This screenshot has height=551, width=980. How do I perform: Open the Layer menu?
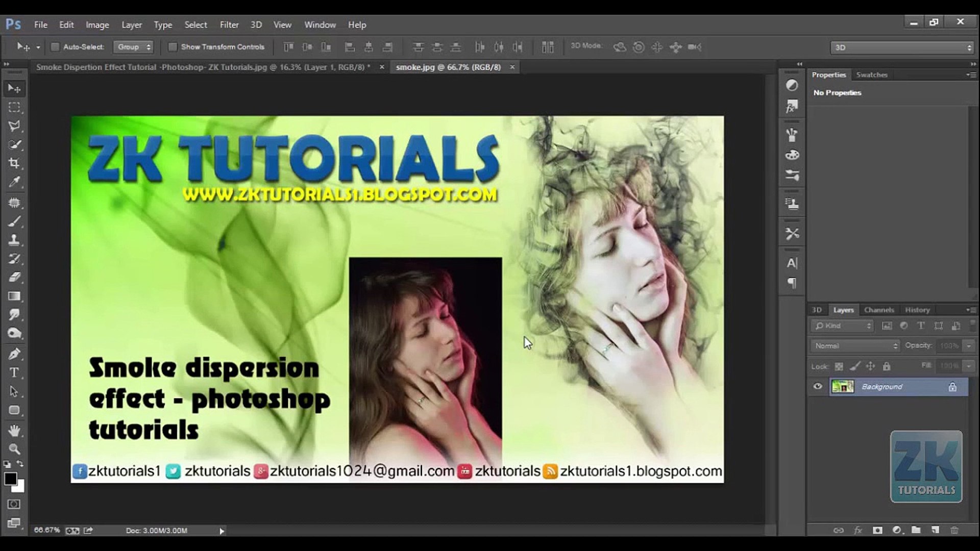(132, 24)
